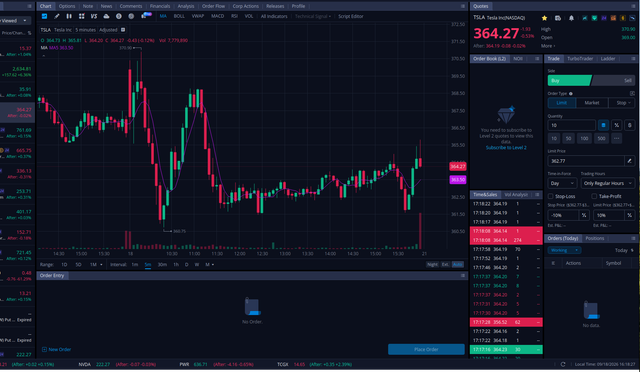This screenshot has width=640, height=372.
Task: Choose the Market order type
Action: click(592, 103)
